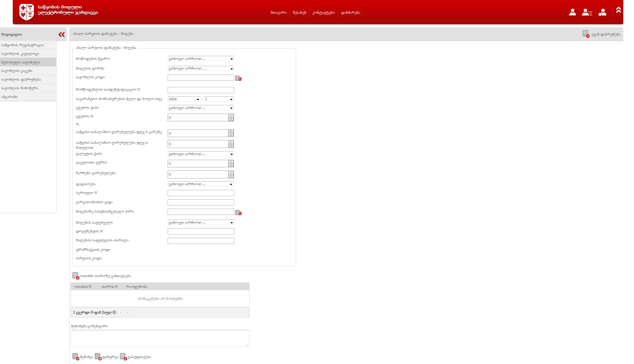Image resolution: width=634 pixels, height=364 pixels.
Task: Expand the warranty year dropdown showing 2003
Action: (184, 99)
